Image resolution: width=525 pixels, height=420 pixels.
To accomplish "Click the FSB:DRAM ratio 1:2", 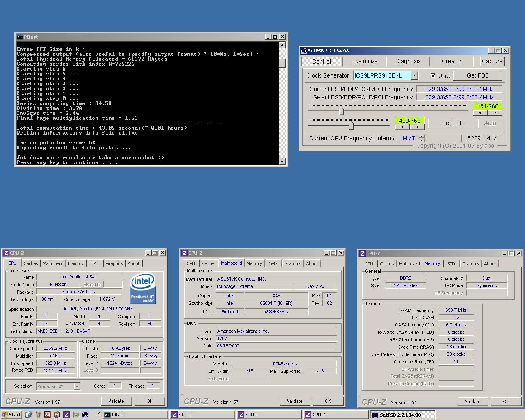I will pyautogui.click(x=456, y=317).
